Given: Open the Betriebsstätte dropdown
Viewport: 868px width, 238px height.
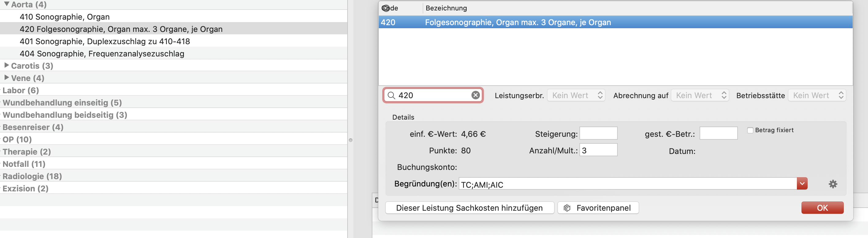Looking at the screenshot, I should [817, 95].
